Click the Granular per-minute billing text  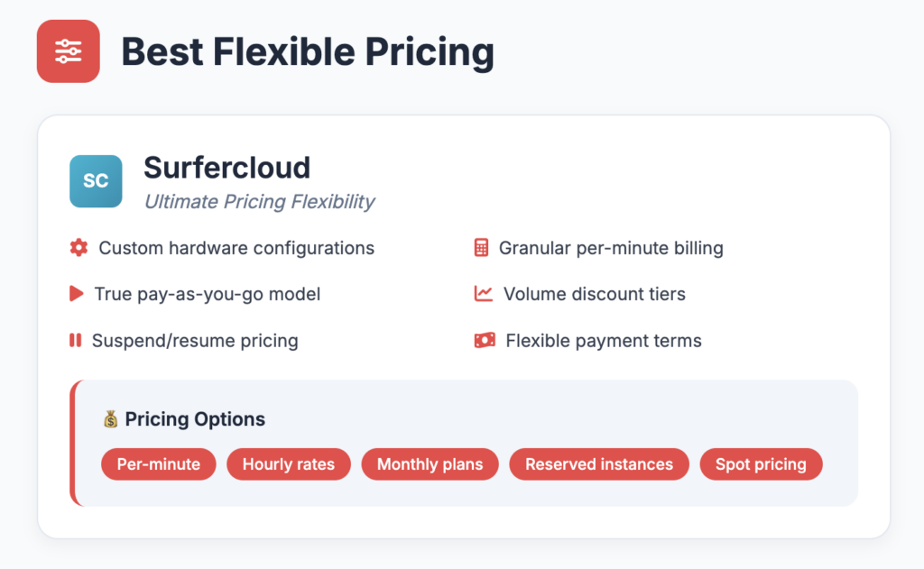(611, 248)
